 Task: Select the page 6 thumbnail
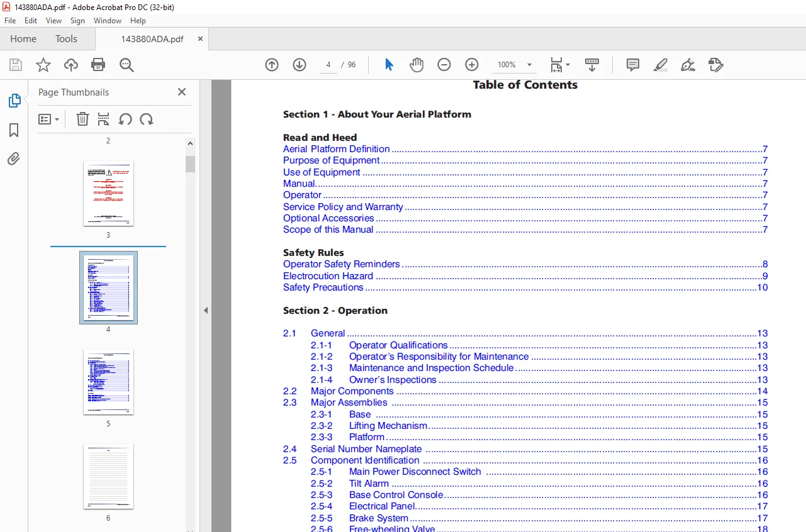tap(108, 476)
